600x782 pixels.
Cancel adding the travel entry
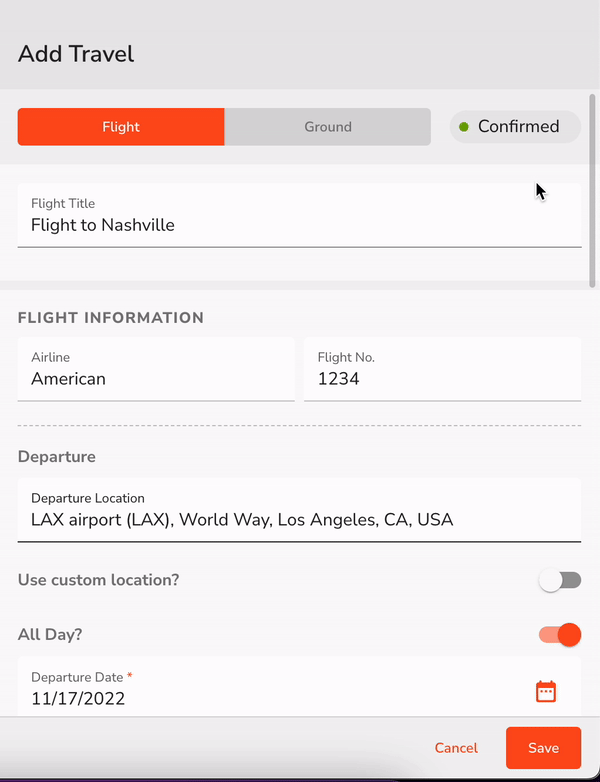(456, 748)
